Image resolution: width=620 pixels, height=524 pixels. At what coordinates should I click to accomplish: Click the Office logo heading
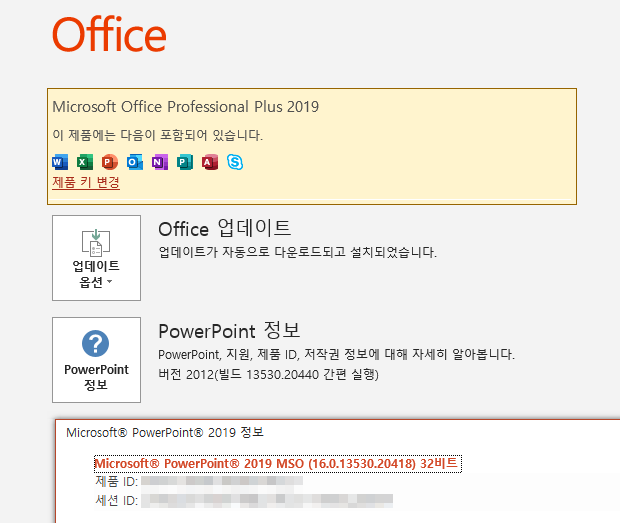(x=109, y=34)
